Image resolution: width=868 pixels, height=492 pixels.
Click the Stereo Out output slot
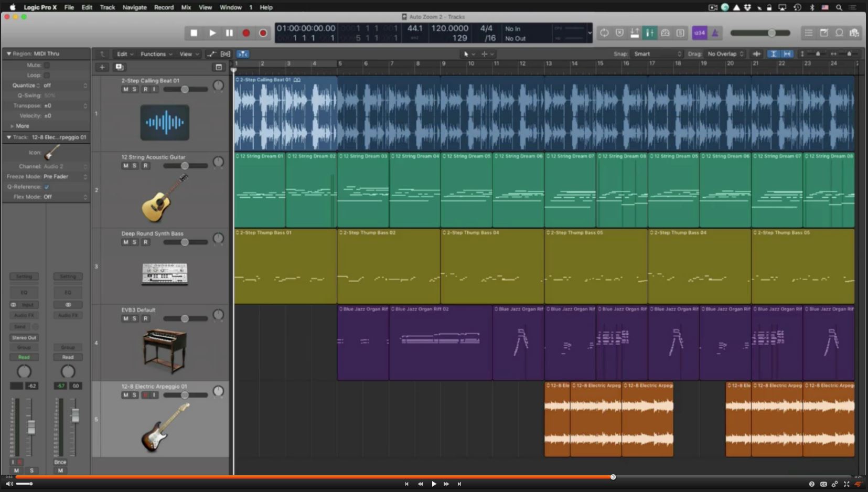click(24, 338)
